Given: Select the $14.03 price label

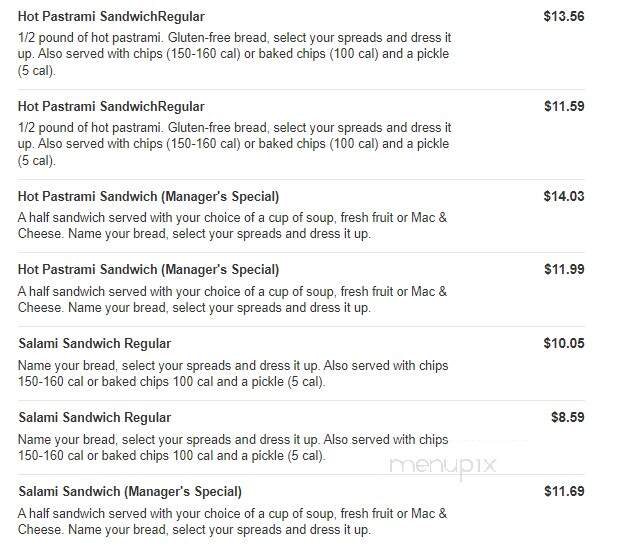Looking at the screenshot, I should click(564, 196).
